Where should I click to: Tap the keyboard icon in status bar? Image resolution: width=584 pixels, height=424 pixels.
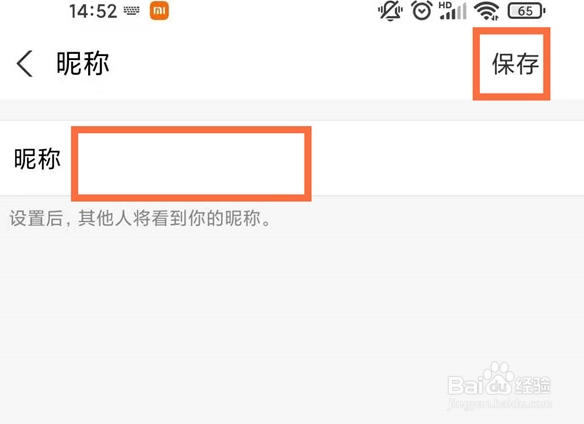[x=131, y=11]
